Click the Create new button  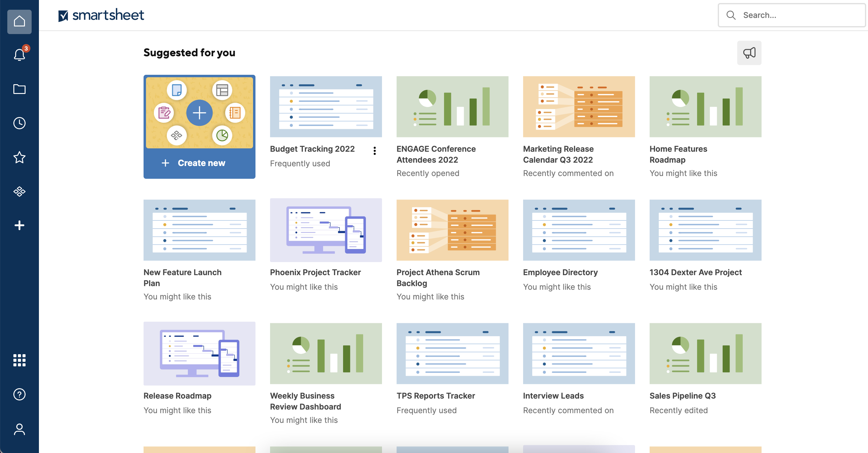tap(199, 163)
